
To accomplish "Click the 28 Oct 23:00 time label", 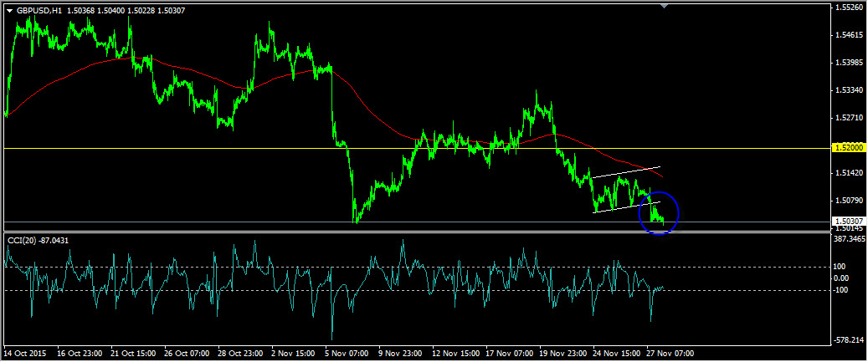I will [x=240, y=353].
